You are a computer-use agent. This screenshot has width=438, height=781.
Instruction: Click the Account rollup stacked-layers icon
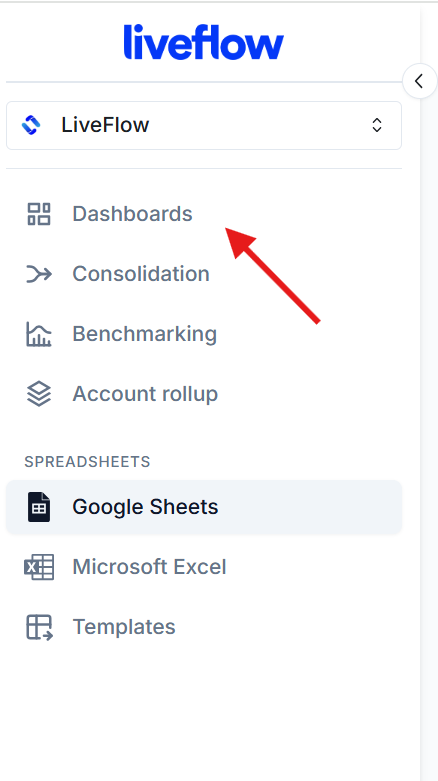pyautogui.click(x=39, y=394)
